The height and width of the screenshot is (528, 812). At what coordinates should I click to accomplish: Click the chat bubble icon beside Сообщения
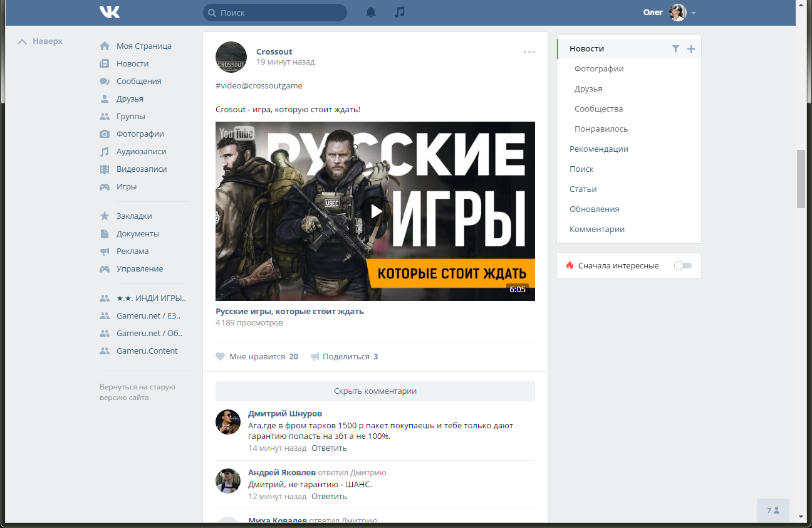click(x=105, y=81)
